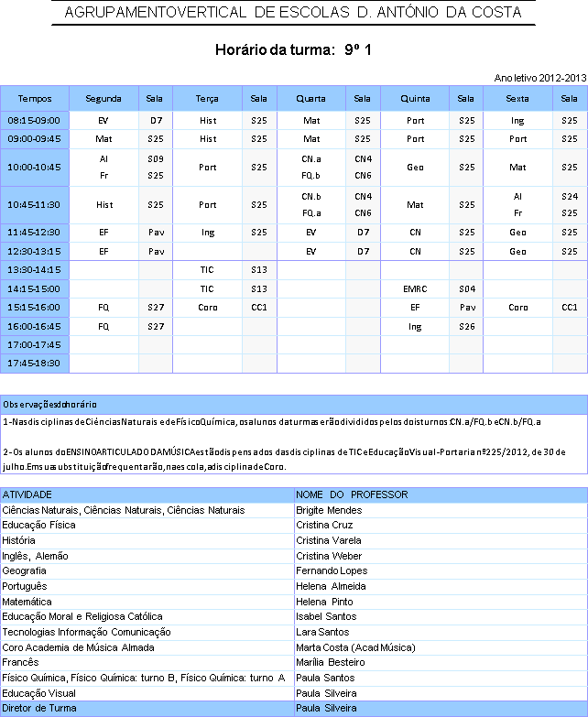Select the 12:30-13:15 time slot
Screen dimensions: 588x717
pos(35,252)
